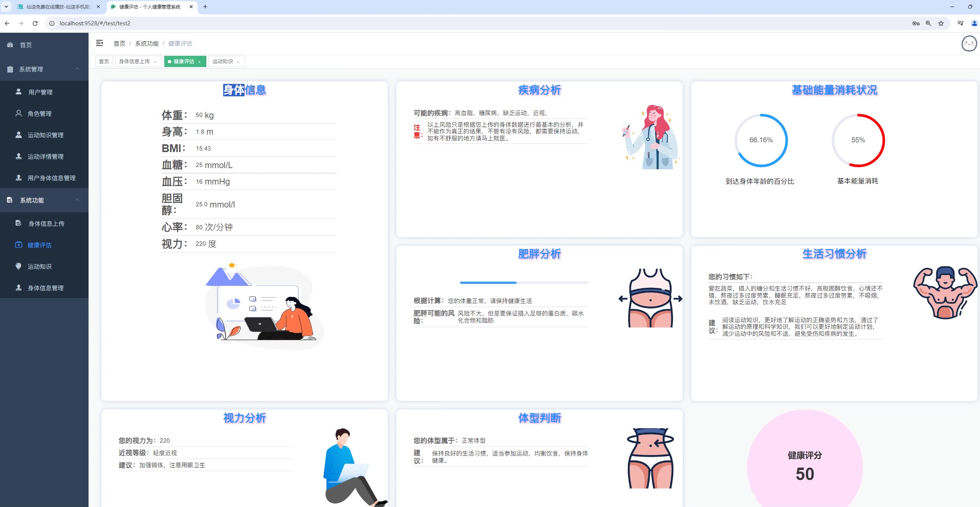Click the 用户管理 person icon
The height and width of the screenshot is (507, 980).
click(18, 92)
